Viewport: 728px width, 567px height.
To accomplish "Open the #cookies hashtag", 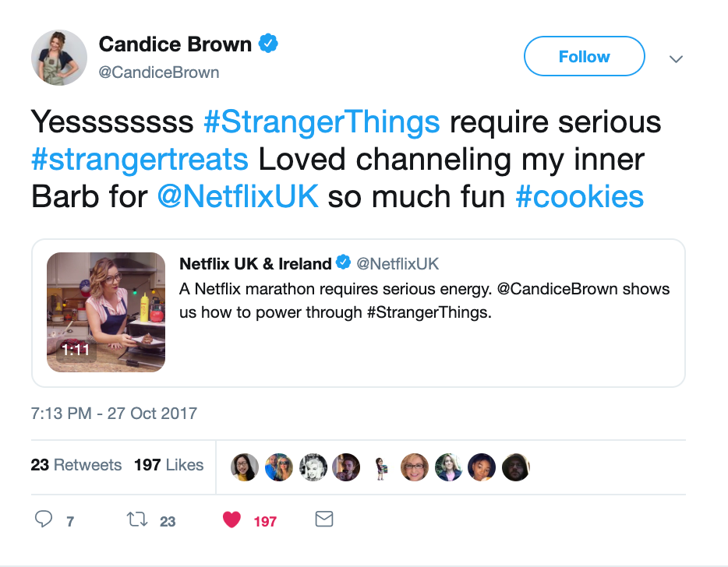I will point(579,196).
